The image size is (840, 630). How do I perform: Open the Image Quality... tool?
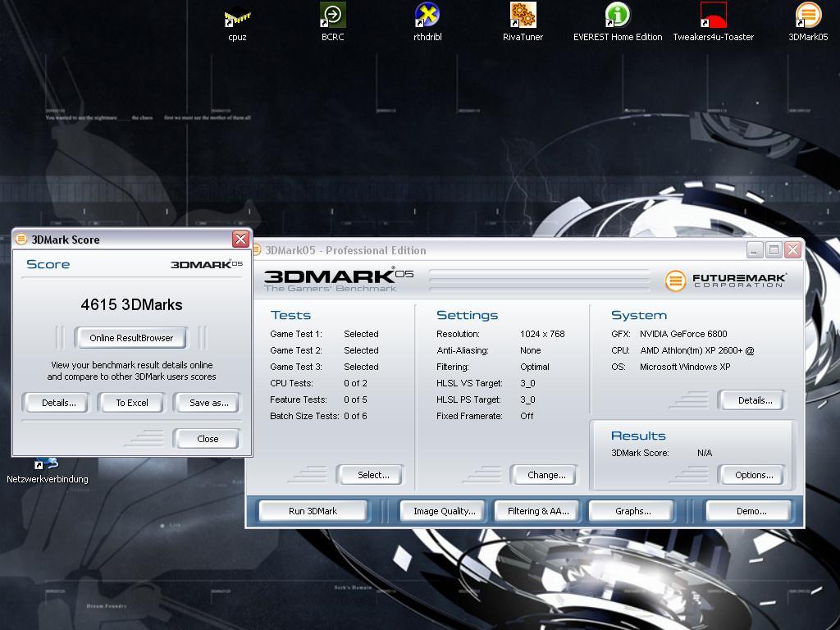pos(444,511)
